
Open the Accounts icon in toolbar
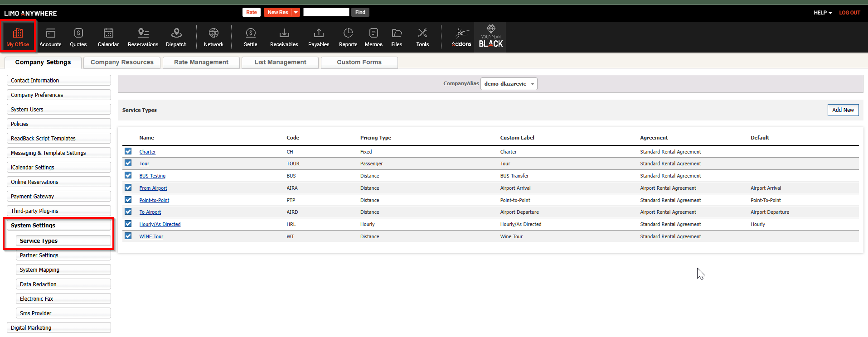[x=50, y=37]
